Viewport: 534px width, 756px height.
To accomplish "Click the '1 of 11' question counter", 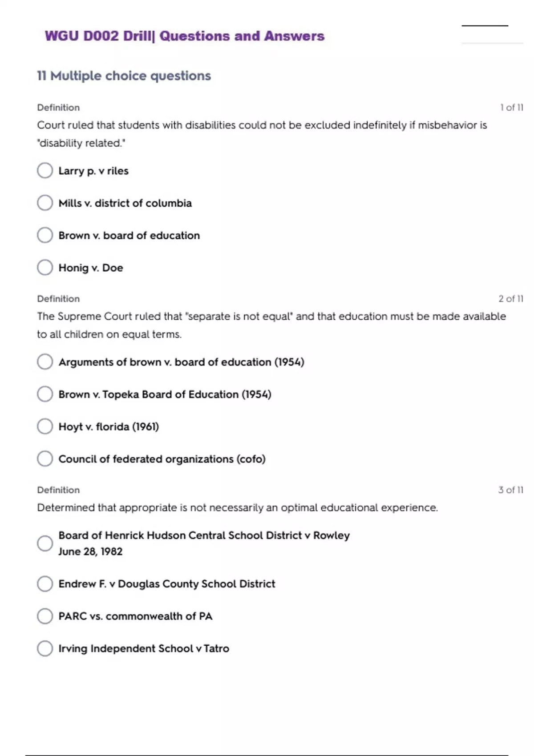I will click(x=511, y=108).
